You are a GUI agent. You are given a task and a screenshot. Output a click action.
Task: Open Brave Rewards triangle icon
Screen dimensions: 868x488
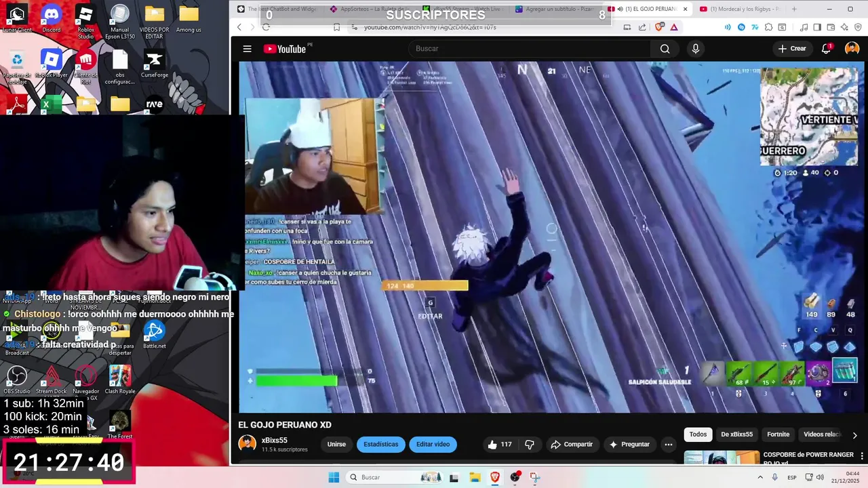click(x=673, y=27)
